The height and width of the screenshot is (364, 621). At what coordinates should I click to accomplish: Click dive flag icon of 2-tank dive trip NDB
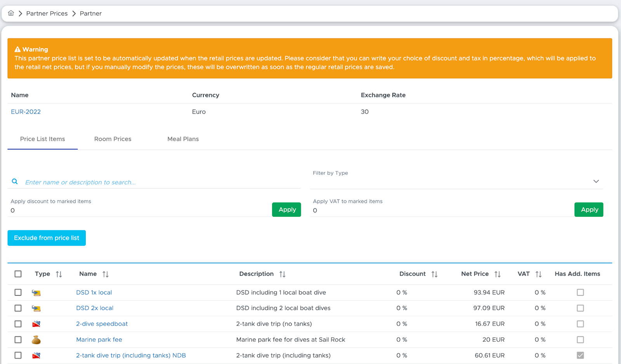tap(36, 355)
